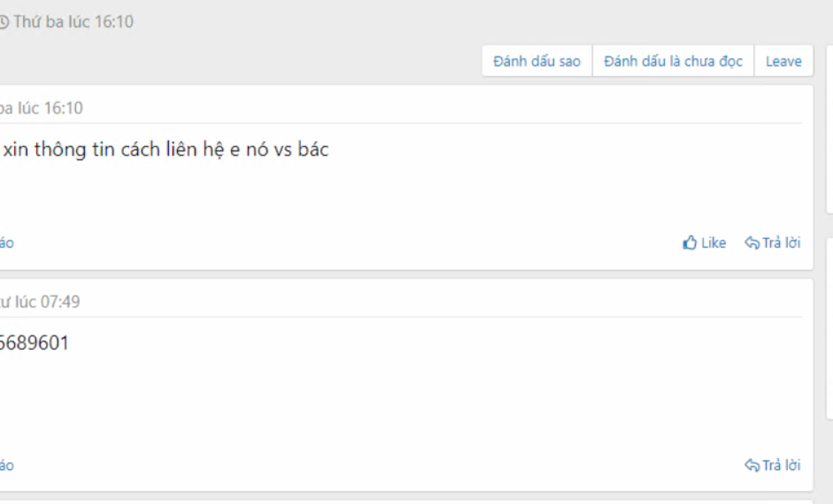Click the conversation date Thứ ba lúc 16:10
The height and width of the screenshot is (504, 833).
[73, 22]
